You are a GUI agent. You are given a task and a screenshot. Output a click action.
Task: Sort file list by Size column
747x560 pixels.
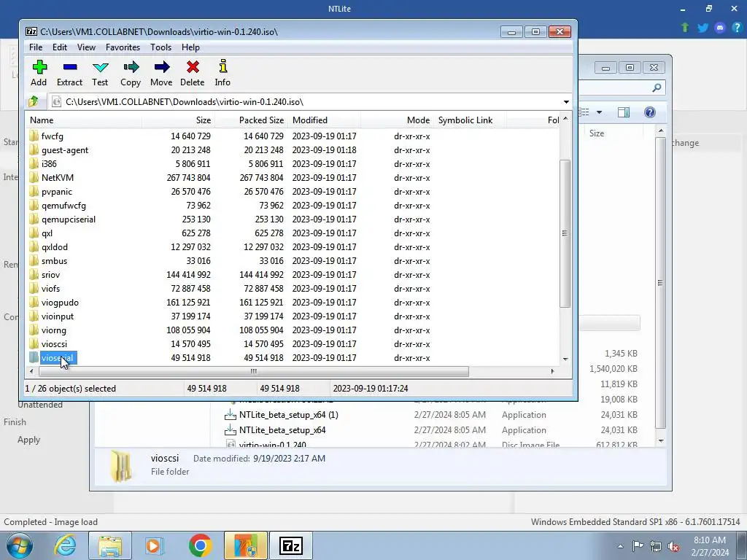point(178,120)
